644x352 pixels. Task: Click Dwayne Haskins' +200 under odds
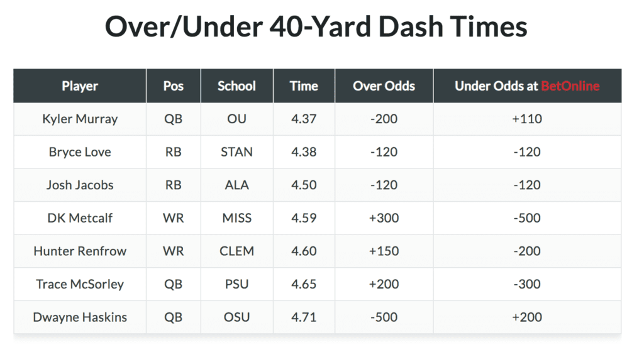(527, 317)
